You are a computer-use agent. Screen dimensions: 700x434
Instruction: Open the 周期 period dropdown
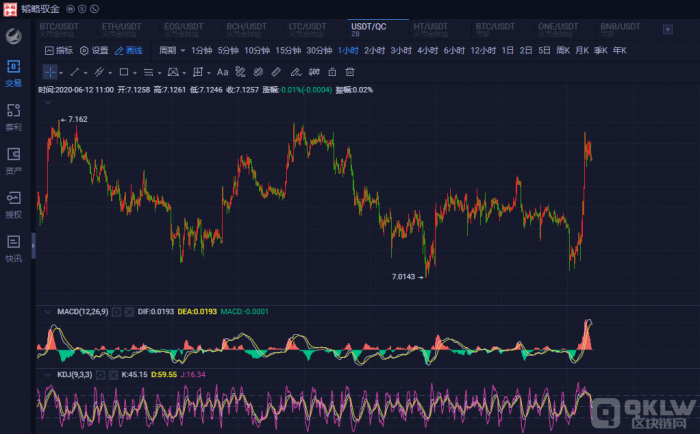pos(172,50)
